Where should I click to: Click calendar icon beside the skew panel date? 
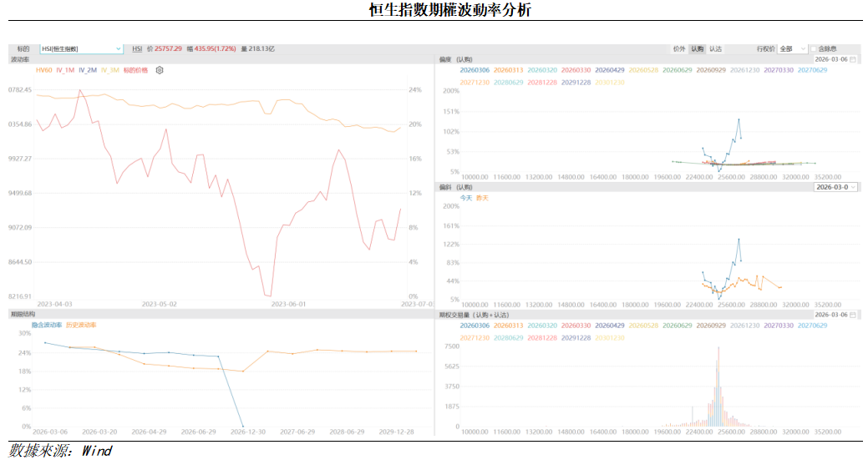(x=853, y=59)
